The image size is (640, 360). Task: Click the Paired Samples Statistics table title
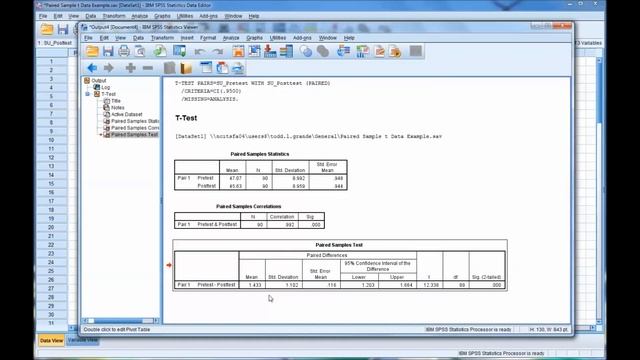(260, 154)
